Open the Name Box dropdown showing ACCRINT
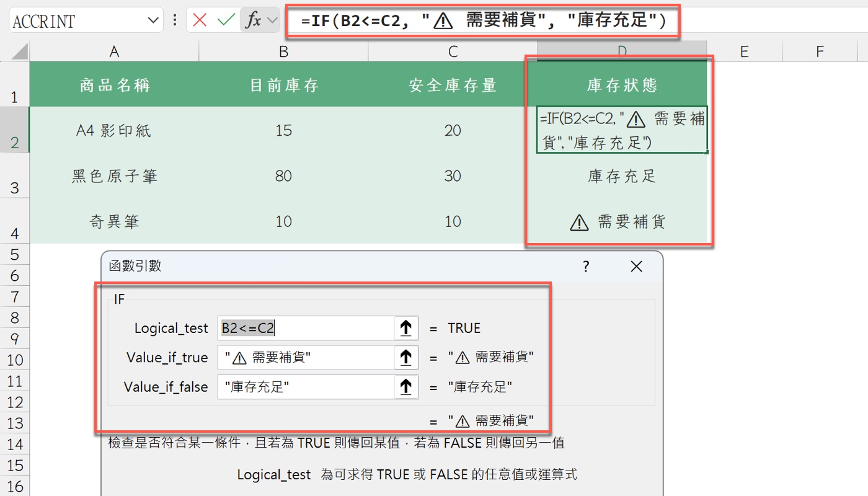This screenshot has width=868, height=496. tap(152, 20)
